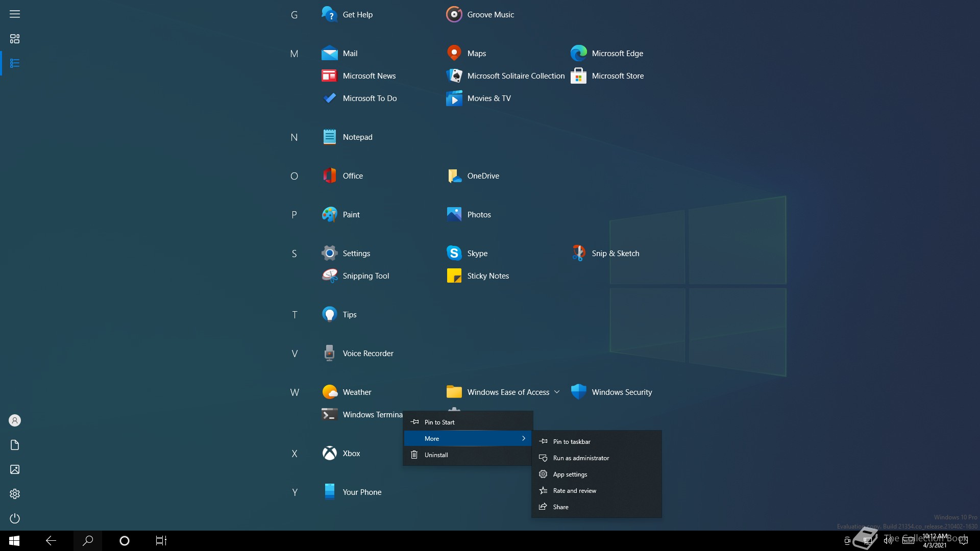Open Microsoft Store icon
The height and width of the screenshot is (551, 980).
click(578, 76)
